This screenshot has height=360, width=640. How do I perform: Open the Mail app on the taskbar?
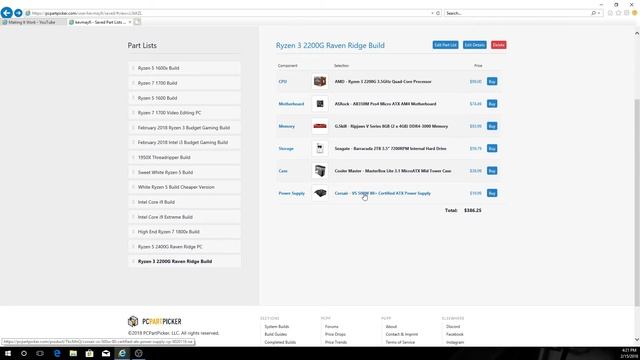point(106,353)
